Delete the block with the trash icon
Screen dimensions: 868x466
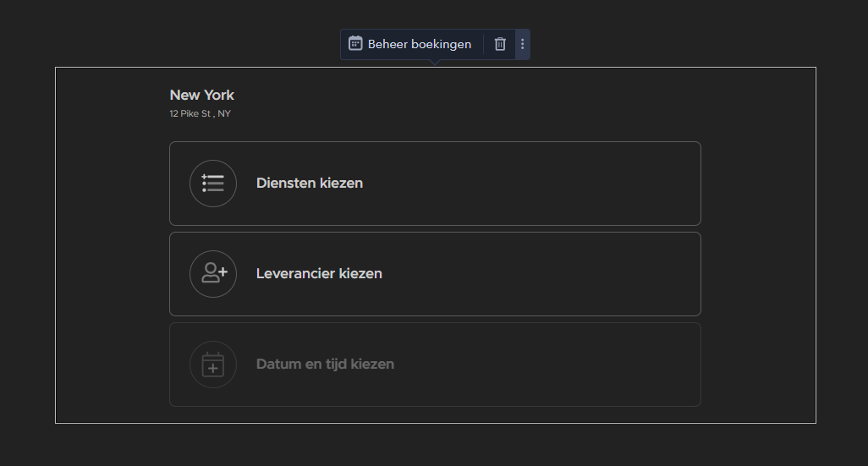click(x=500, y=44)
